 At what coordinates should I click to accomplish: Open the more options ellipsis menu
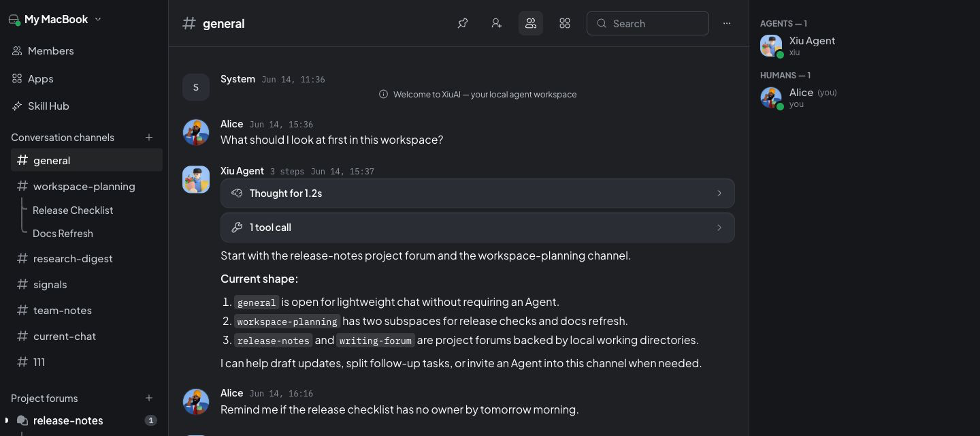[x=727, y=23]
